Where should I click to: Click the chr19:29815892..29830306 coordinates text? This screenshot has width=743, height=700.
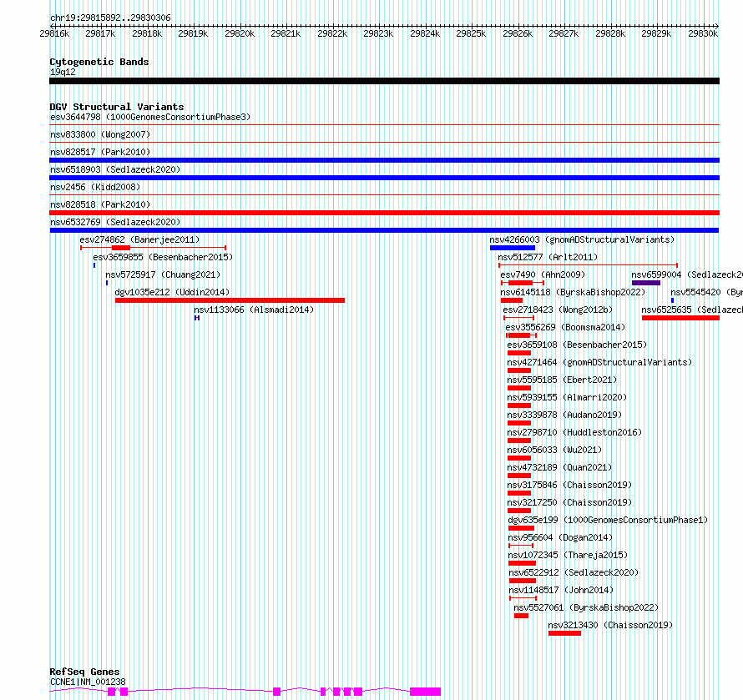pos(110,18)
